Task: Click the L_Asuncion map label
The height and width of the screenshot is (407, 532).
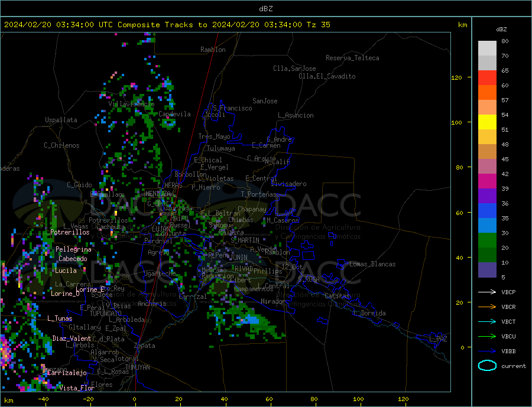Action: 296,115
